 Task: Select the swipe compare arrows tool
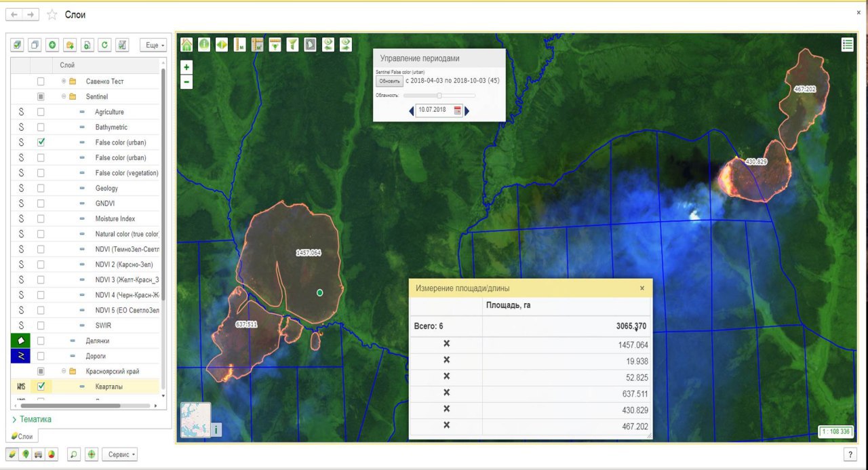(x=222, y=45)
